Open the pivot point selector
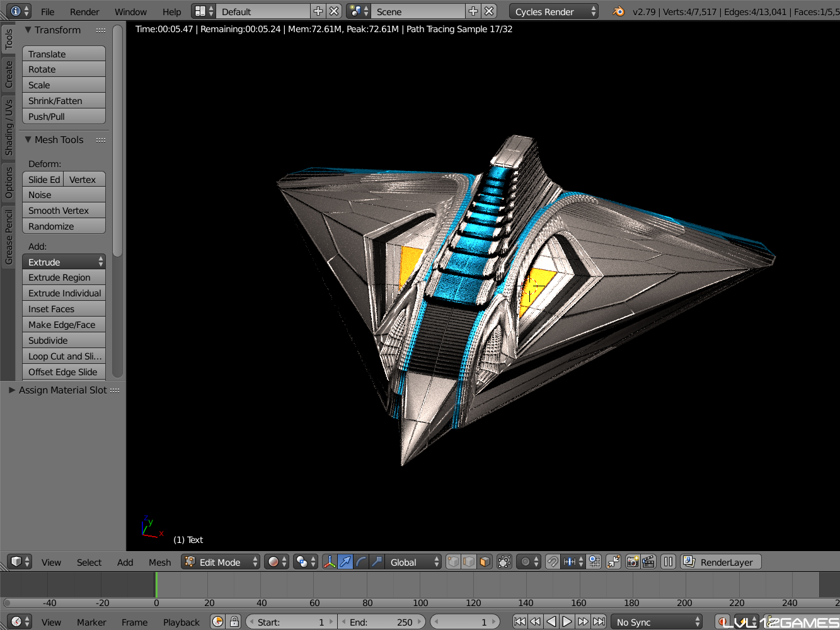 (x=306, y=562)
